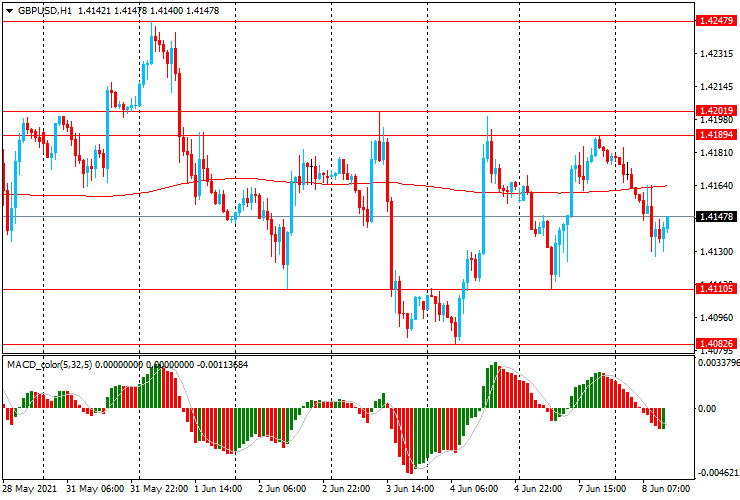Click the MACD scale value -0.004621
740x500 pixels.
point(718,471)
